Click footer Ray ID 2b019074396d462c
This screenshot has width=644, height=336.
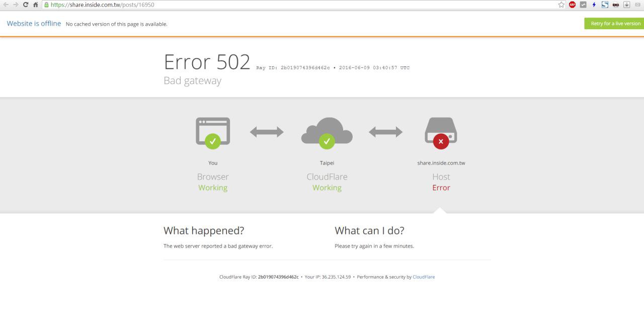278,277
